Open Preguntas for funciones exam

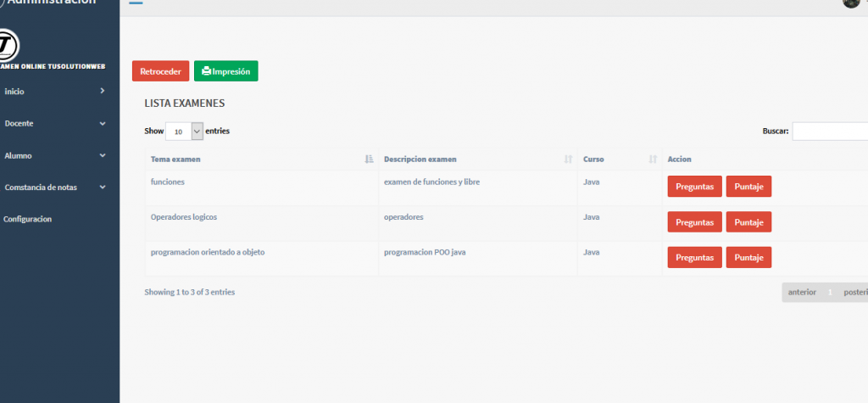[x=694, y=187]
